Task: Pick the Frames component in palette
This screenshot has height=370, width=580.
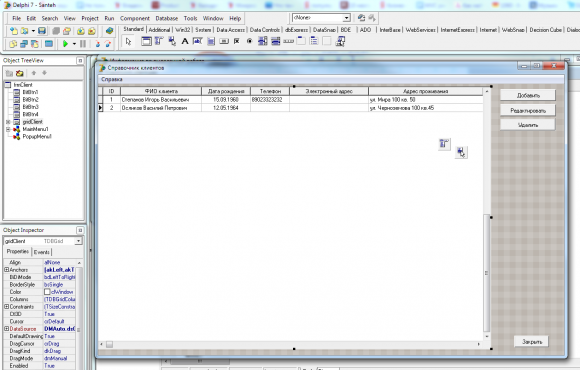Action: click(x=146, y=41)
